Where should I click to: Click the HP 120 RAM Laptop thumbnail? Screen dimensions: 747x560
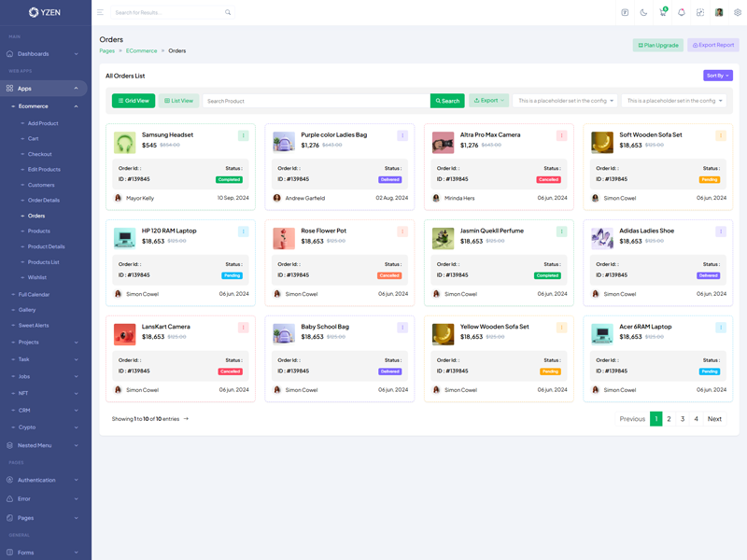(124, 238)
